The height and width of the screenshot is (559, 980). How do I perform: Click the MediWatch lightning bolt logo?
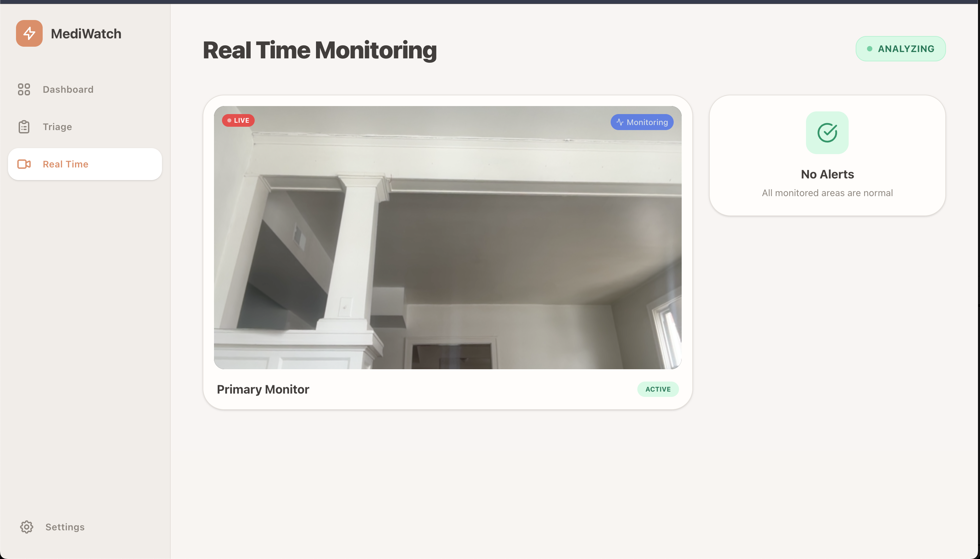(x=29, y=33)
